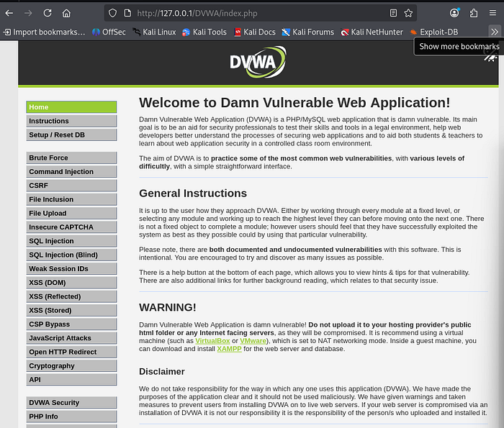Follow the VMware link
The height and width of the screenshot is (428, 504).
(253, 341)
